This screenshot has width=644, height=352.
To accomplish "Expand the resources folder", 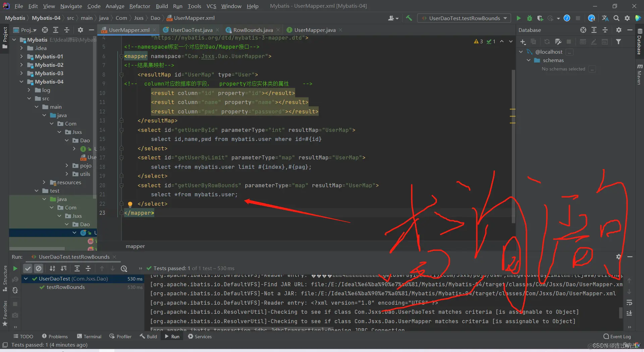I will pyautogui.click(x=44, y=182).
